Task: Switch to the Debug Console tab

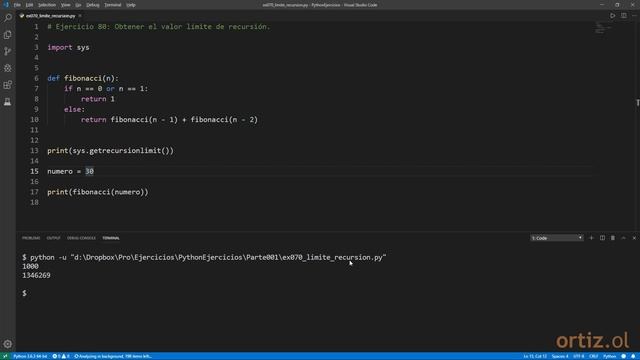Action: [x=81, y=238]
